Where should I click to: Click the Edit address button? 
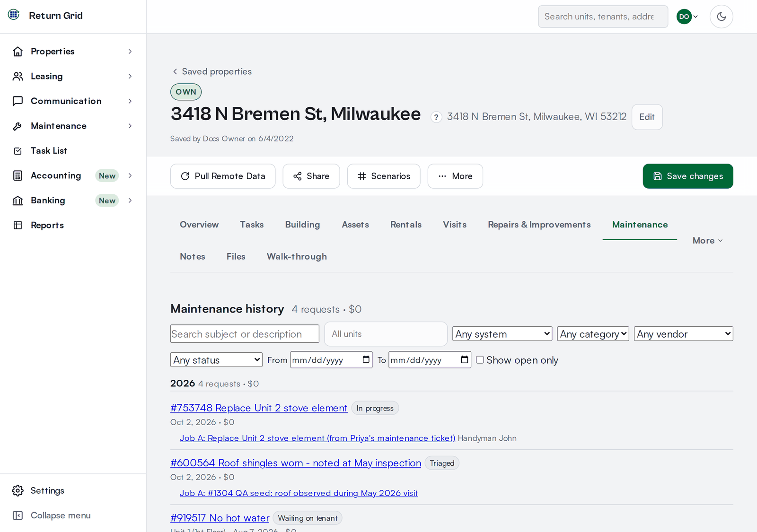(x=647, y=117)
